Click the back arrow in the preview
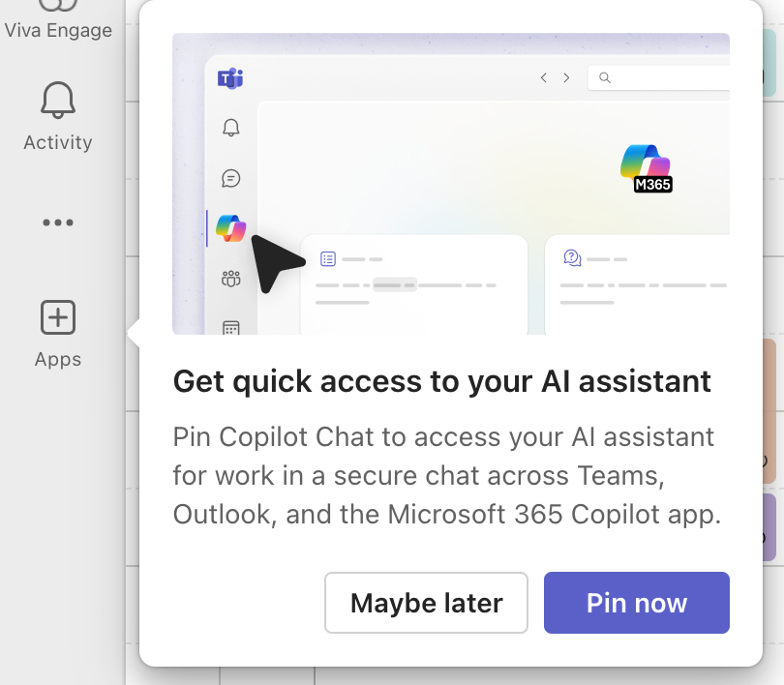Viewport: 784px width, 685px height. tap(544, 77)
